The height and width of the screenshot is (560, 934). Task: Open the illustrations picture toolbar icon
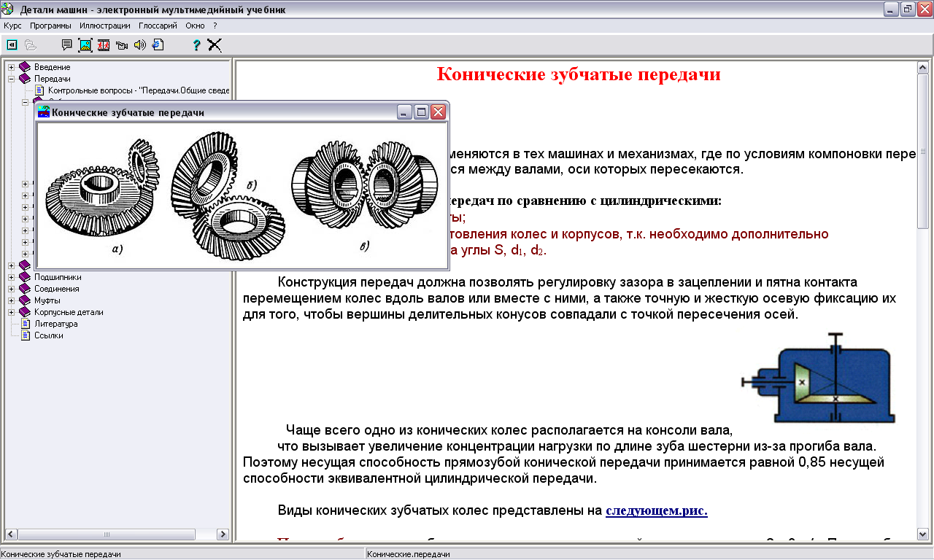85,44
